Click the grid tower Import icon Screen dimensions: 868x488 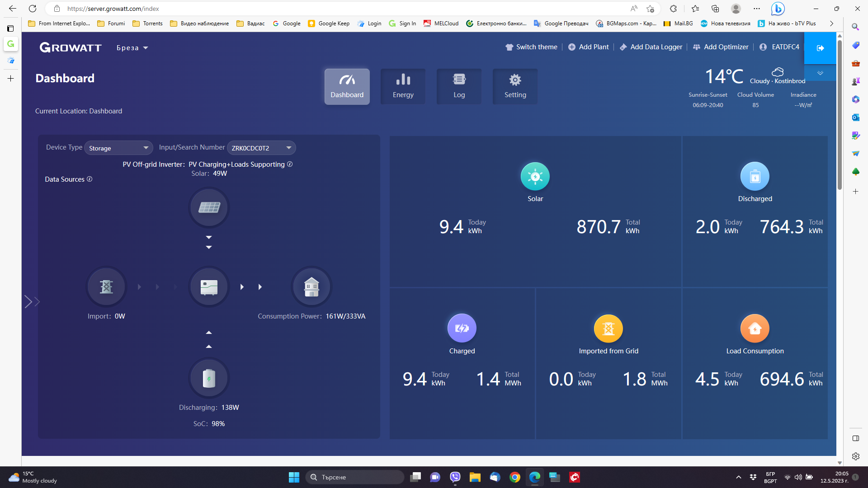click(106, 287)
